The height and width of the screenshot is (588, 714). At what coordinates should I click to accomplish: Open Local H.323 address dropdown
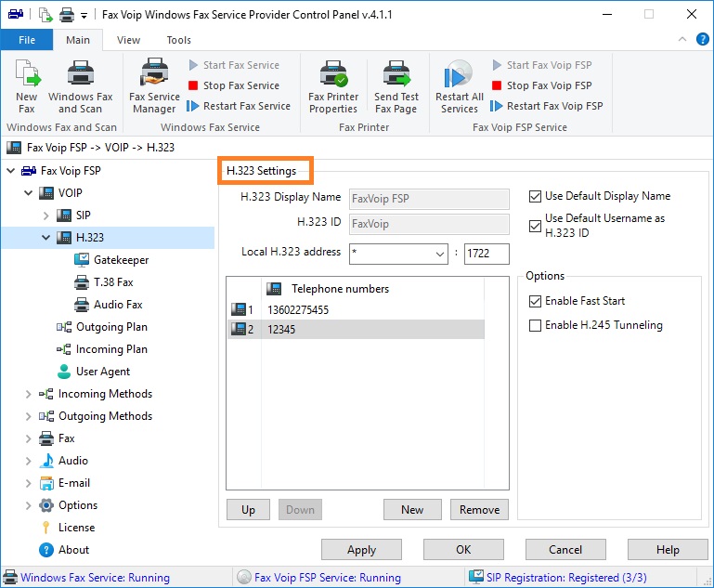pos(439,255)
